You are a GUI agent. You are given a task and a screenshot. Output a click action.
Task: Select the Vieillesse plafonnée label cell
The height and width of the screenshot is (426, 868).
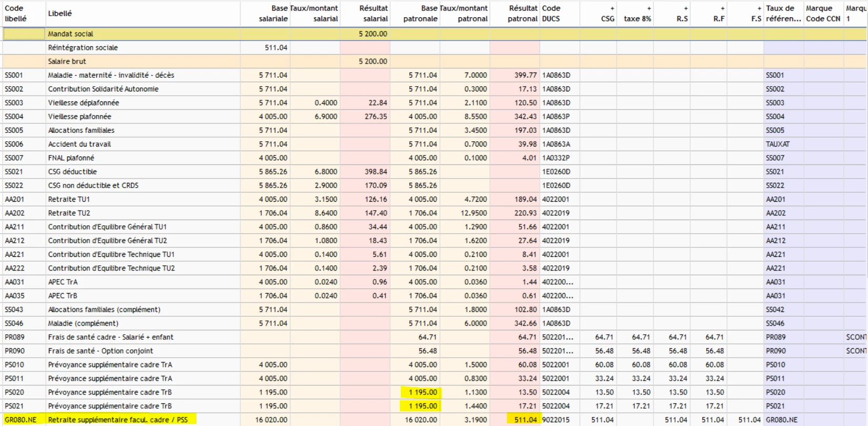pyautogui.click(x=79, y=117)
